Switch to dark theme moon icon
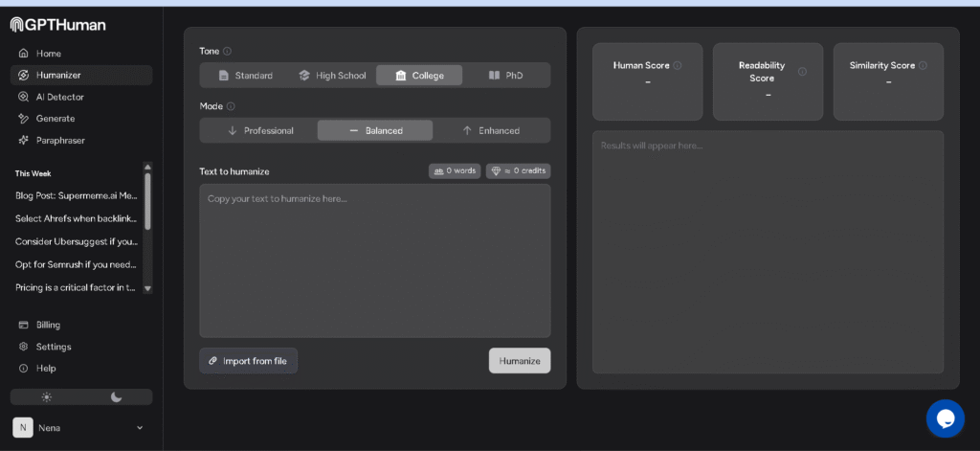 [117, 396]
